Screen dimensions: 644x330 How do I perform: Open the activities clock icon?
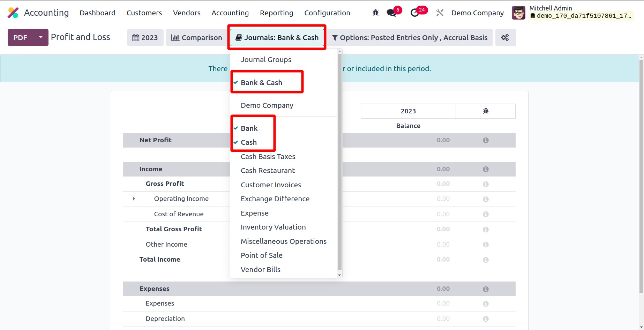414,13
